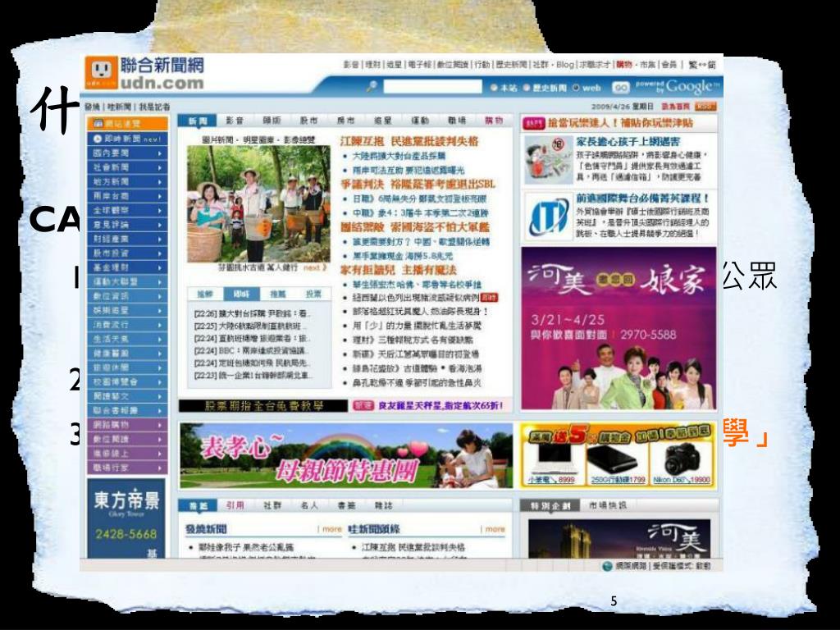Image resolution: width=840 pixels, height=630 pixels.
Task: Click the next link under the photo
Action: coord(314,267)
